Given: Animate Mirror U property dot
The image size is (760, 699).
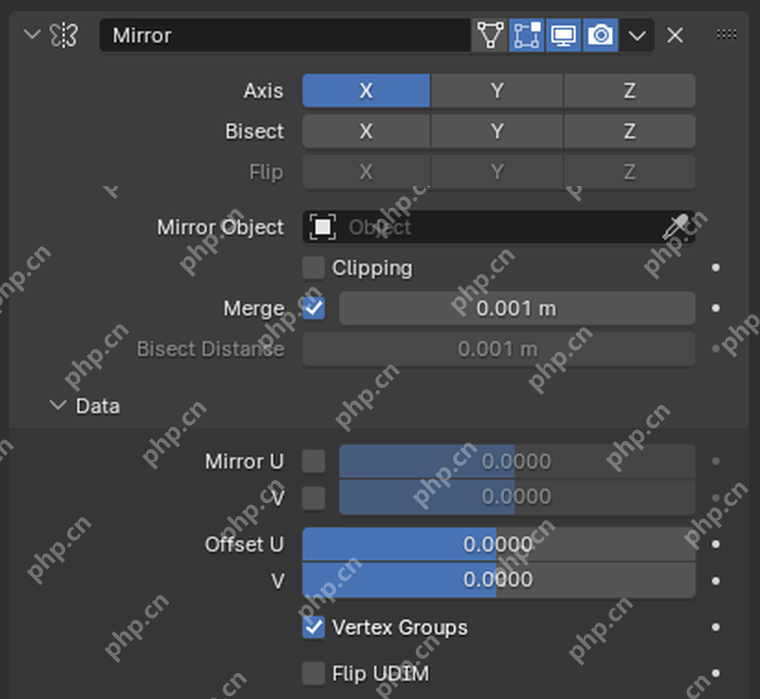Looking at the screenshot, I should (715, 461).
